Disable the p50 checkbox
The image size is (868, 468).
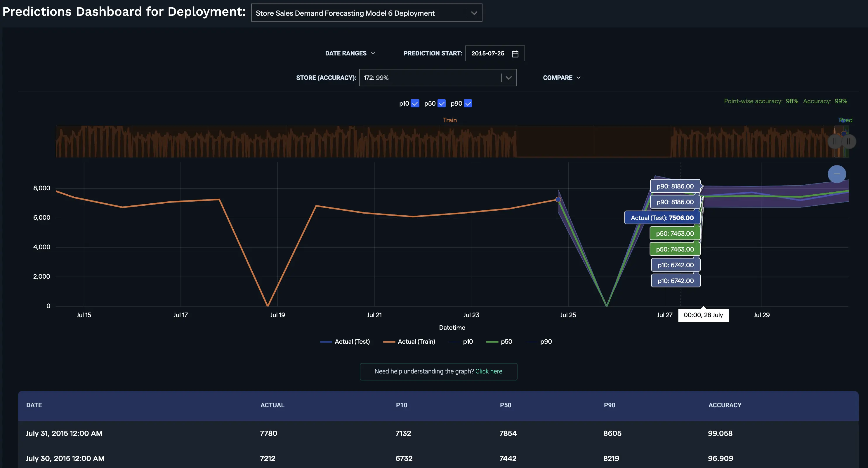tap(442, 103)
